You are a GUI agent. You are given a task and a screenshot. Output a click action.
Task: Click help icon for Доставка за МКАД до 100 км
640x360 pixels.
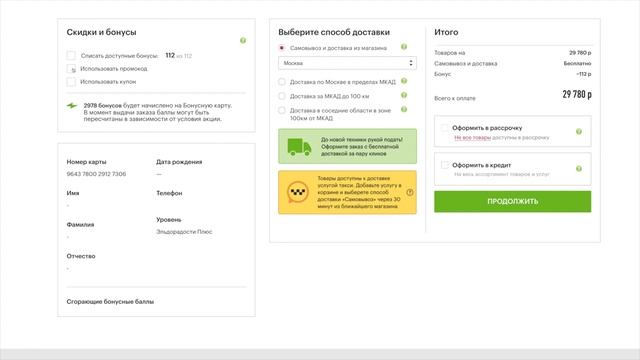(404, 95)
